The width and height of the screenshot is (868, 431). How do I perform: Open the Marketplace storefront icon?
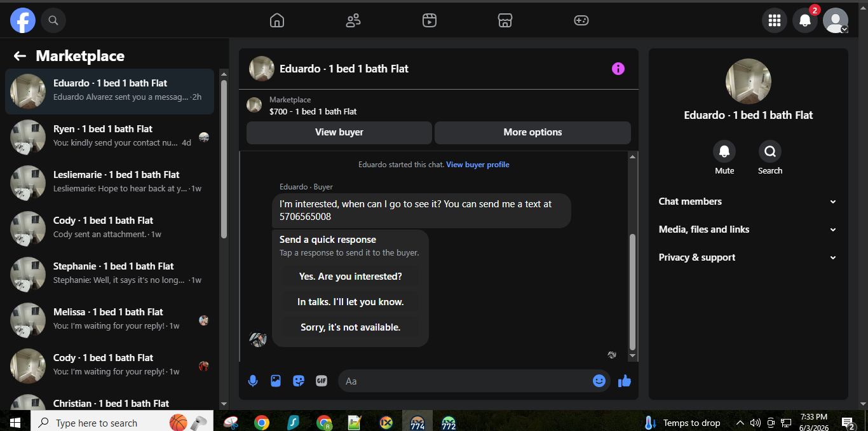505,20
